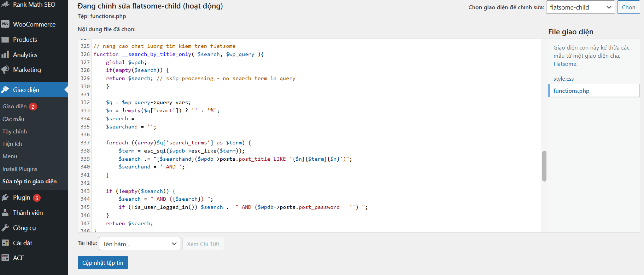Click '$q = $wp_query->query_vars;' line
Image resolution: width=644 pixels, height=275 pixels.
click(148, 102)
